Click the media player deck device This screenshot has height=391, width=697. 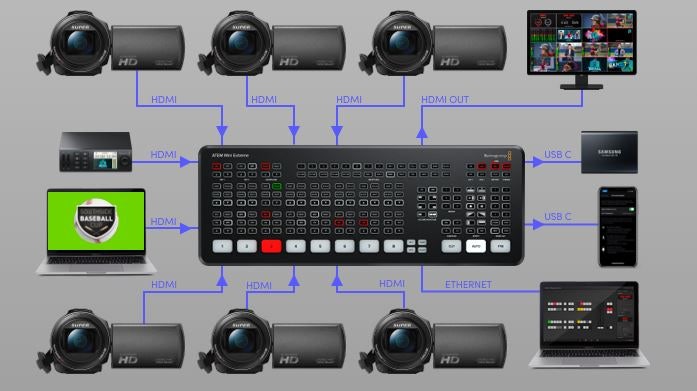96,152
